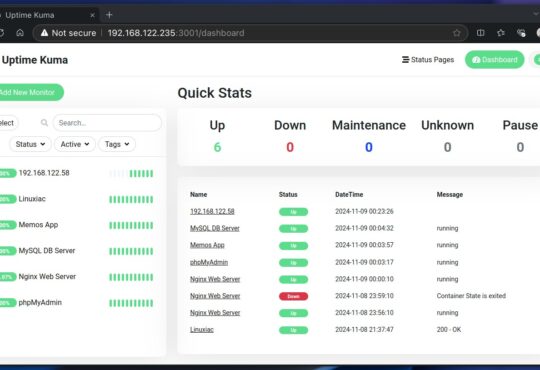This screenshot has height=370, width=540.
Task: Open Nginx Web Server link with Down status
Action: click(x=215, y=296)
